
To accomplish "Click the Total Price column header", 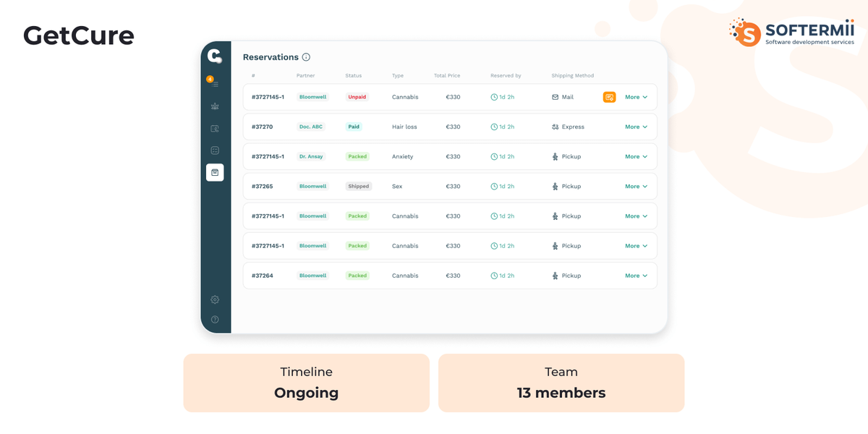I will (x=447, y=76).
